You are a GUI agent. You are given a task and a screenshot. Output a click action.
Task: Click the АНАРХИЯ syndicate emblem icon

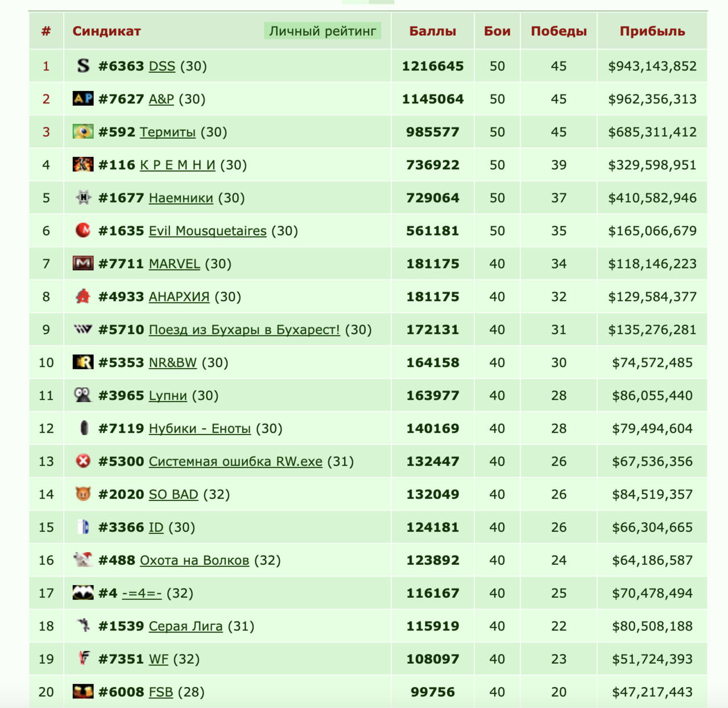click(x=83, y=296)
